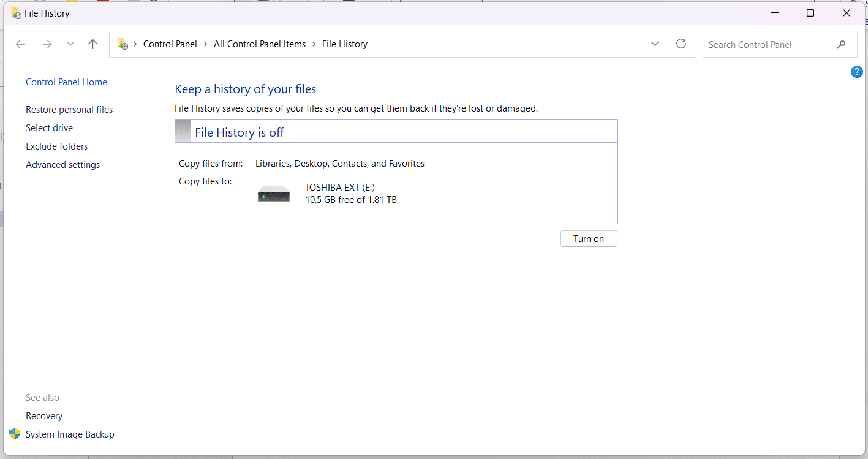Click the search magnifier icon

click(842, 44)
